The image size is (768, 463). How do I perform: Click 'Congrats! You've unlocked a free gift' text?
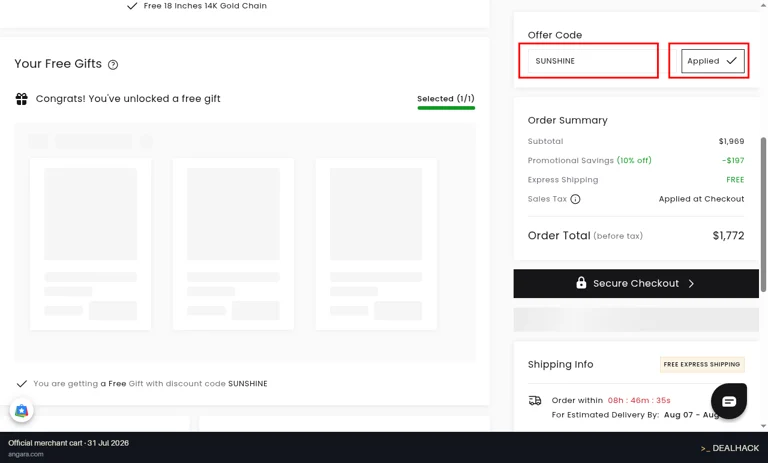128,99
